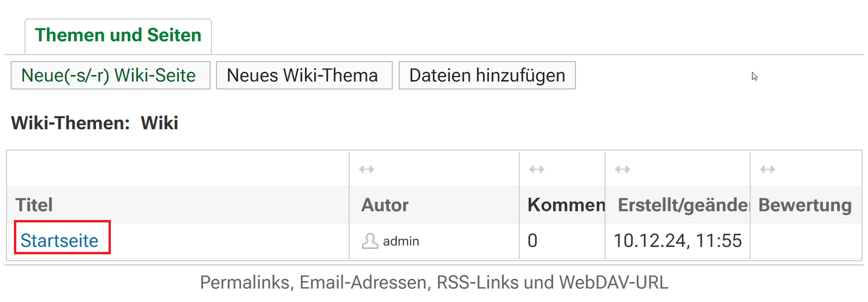The image size is (868, 302).
Task: Click resize arrows icon above Kommentare column
Action: tap(537, 169)
